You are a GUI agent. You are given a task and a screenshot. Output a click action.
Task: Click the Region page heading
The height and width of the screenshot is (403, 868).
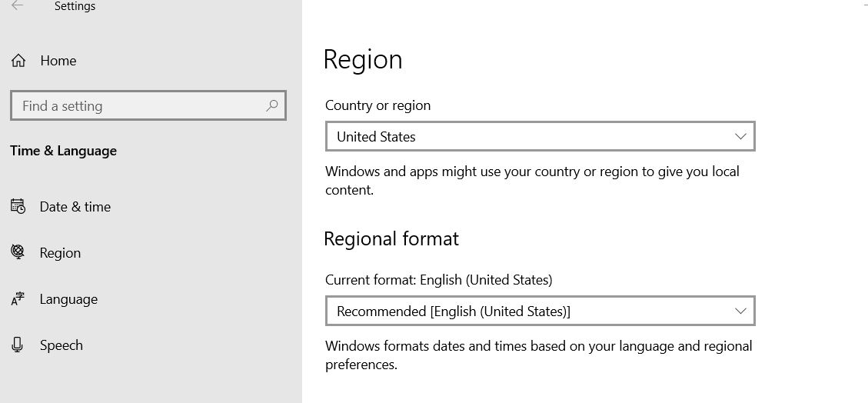tap(363, 60)
